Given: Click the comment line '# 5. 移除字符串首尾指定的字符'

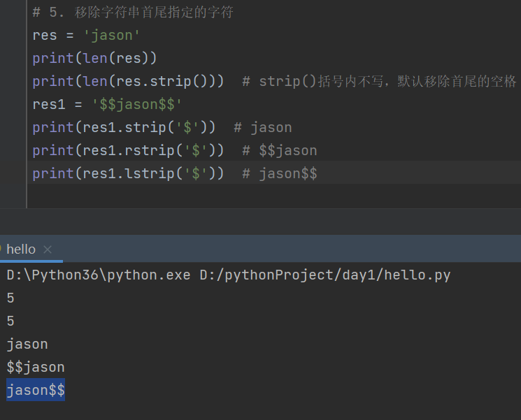Looking at the screenshot, I should [x=133, y=13].
